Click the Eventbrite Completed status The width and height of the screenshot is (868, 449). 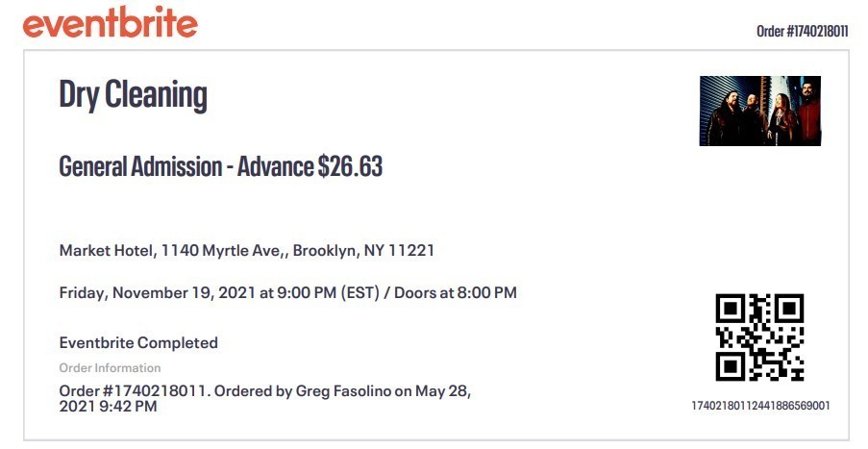[x=138, y=342]
